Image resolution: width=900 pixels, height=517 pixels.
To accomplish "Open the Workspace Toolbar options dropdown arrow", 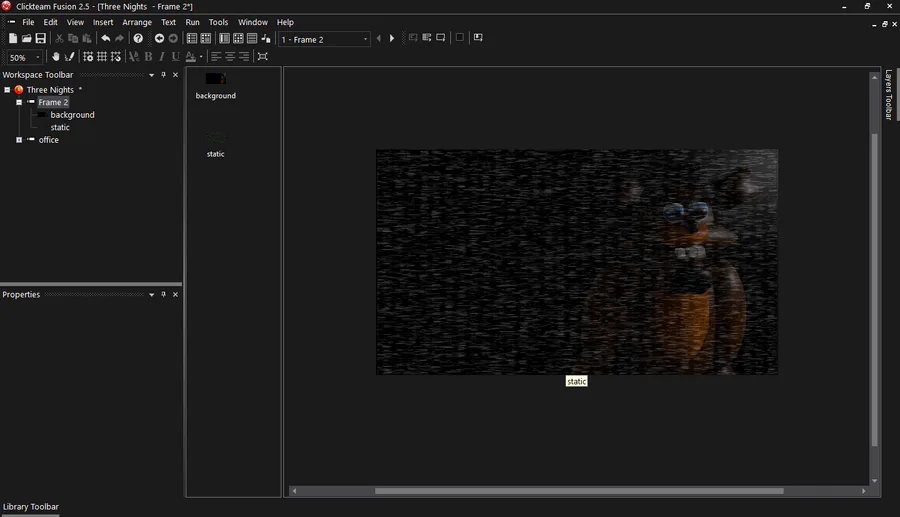I will [152, 75].
